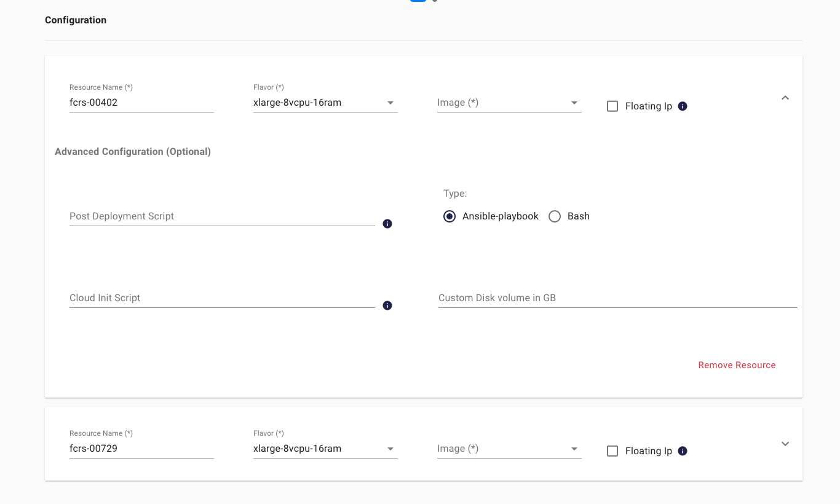Click Floating Ip info icon for fcrs-00729

tap(683, 451)
